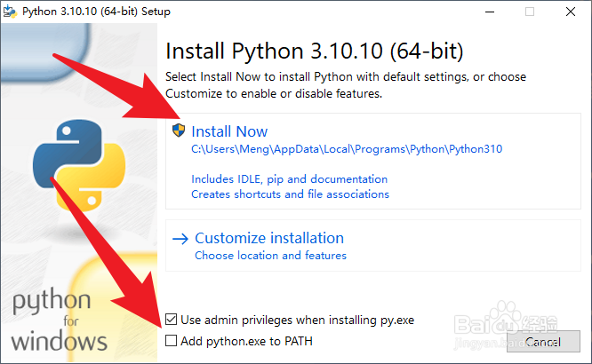Click the Python setup title bar icon
Viewport: 592px width, 364px height.
point(10,12)
